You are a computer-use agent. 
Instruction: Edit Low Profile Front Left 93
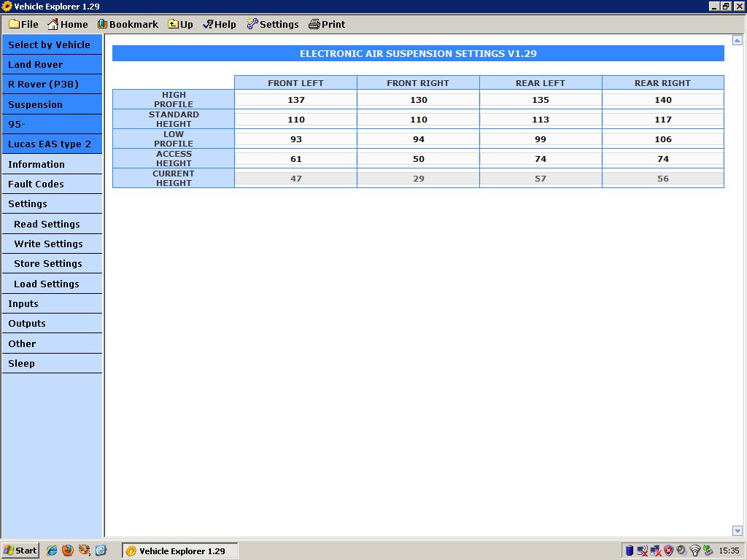pos(296,139)
